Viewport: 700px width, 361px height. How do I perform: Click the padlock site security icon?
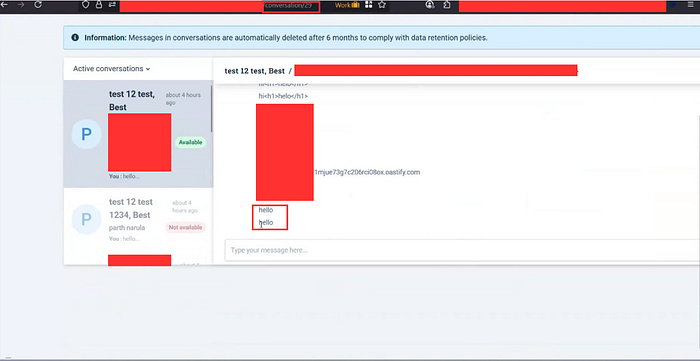(99, 4)
